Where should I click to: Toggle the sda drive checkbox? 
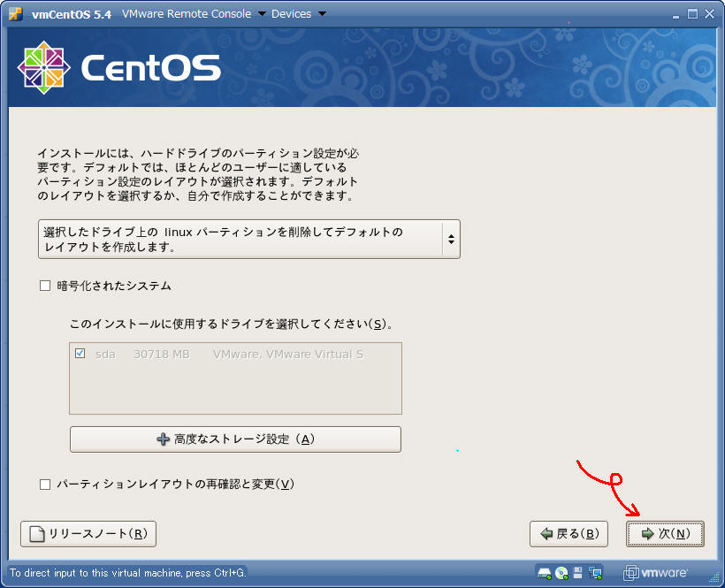tap(80, 354)
